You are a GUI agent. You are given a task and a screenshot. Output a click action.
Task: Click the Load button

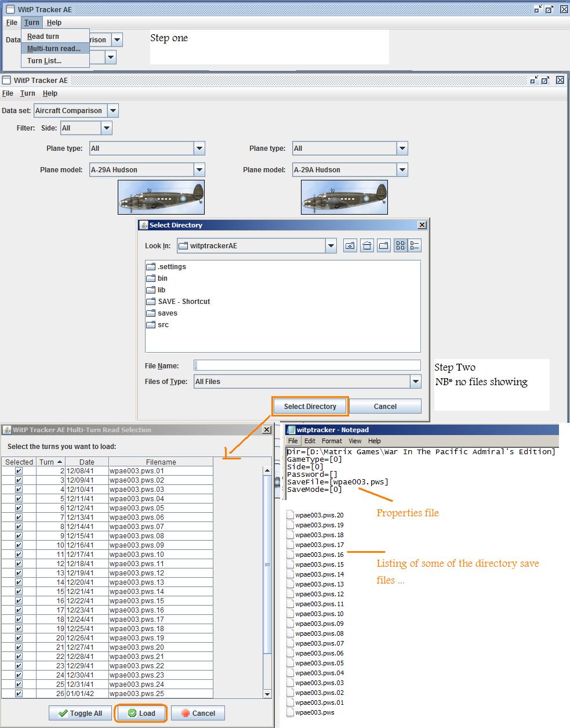click(x=141, y=713)
